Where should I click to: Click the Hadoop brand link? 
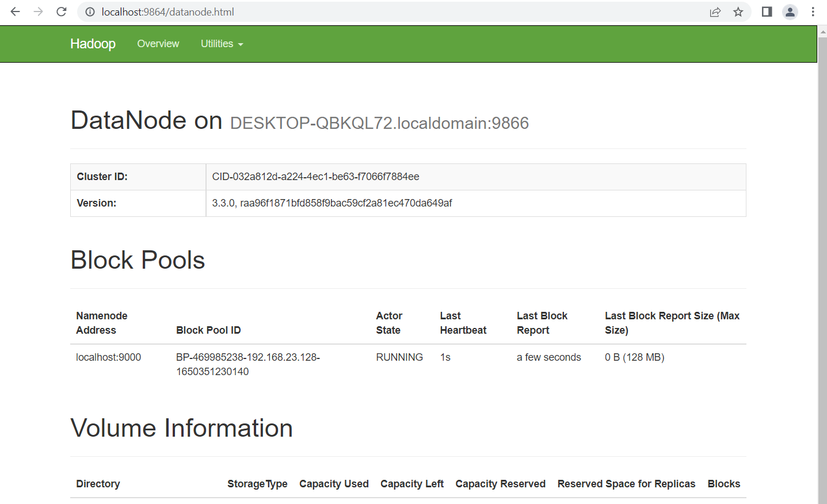(93, 44)
